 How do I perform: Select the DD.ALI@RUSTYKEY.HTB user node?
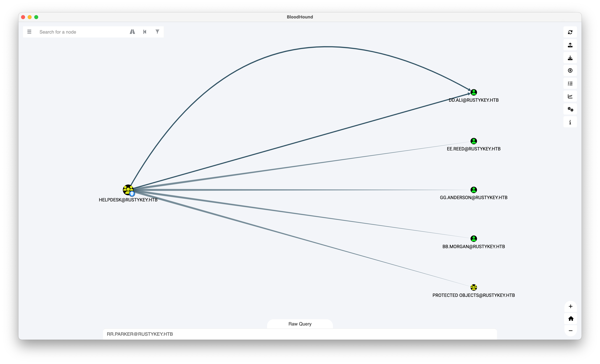pyautogui.click(x=474, y=92)
